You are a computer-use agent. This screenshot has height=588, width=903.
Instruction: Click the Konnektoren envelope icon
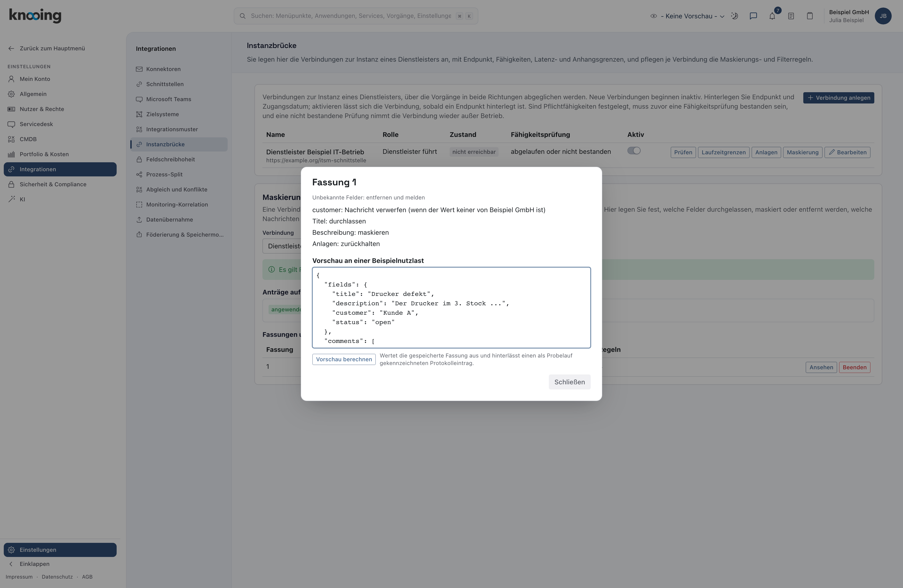pos(139,69)
